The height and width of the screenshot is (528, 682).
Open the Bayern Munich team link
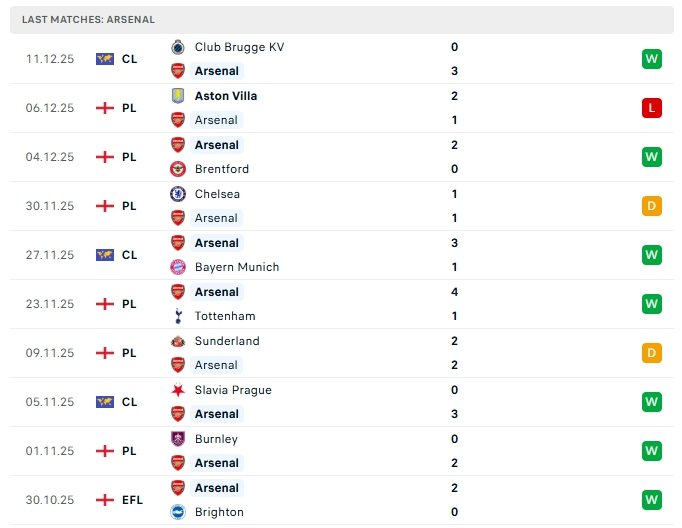[x=237, y=267]
